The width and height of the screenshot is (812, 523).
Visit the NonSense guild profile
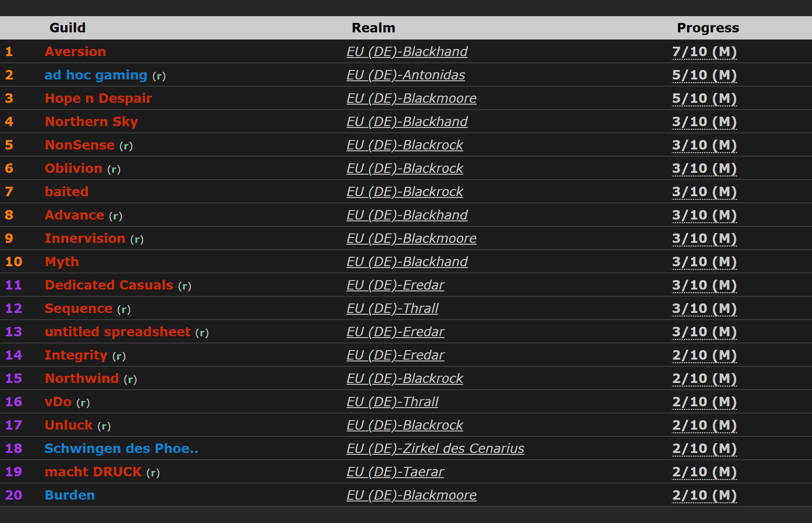tap(80, 145)
